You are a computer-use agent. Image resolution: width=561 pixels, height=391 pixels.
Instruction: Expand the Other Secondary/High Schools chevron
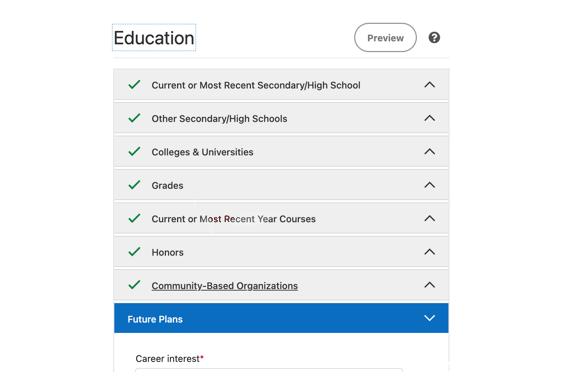(429, 118)
